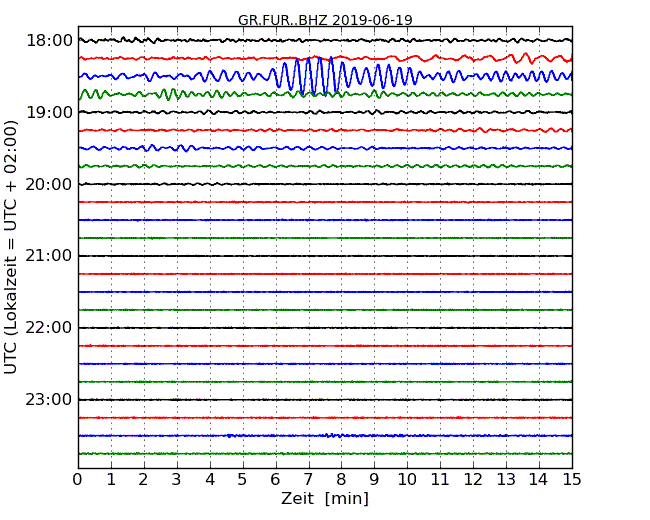Click the green trace above the 19:00 line

325,95
